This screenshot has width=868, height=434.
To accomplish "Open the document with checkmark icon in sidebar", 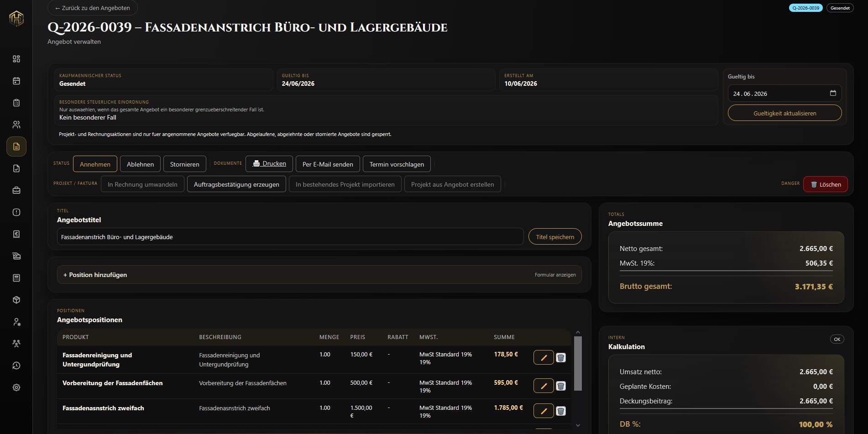I will coord(16,168).
